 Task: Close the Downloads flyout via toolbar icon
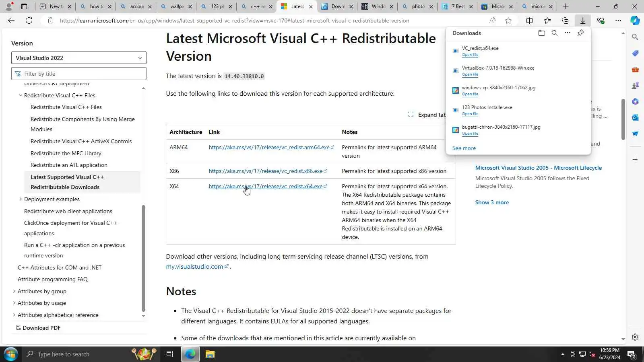click(x=582, y=21)
